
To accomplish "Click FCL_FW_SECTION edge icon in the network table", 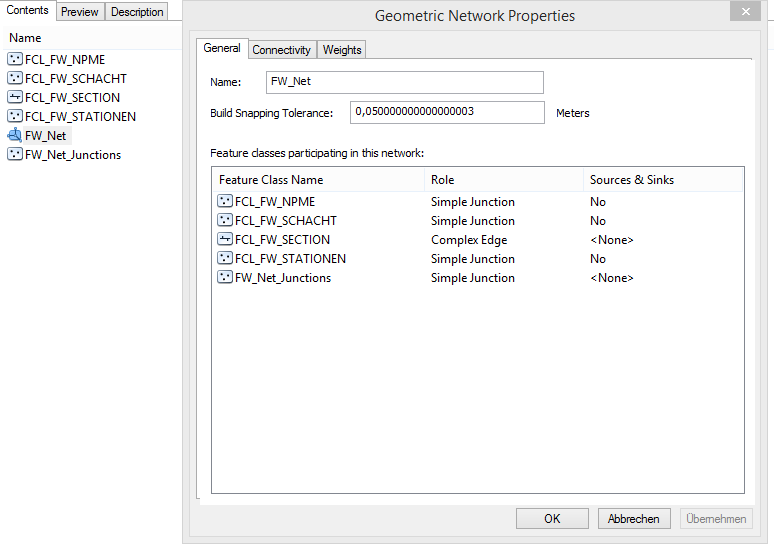I will click(x=225, y=240).
